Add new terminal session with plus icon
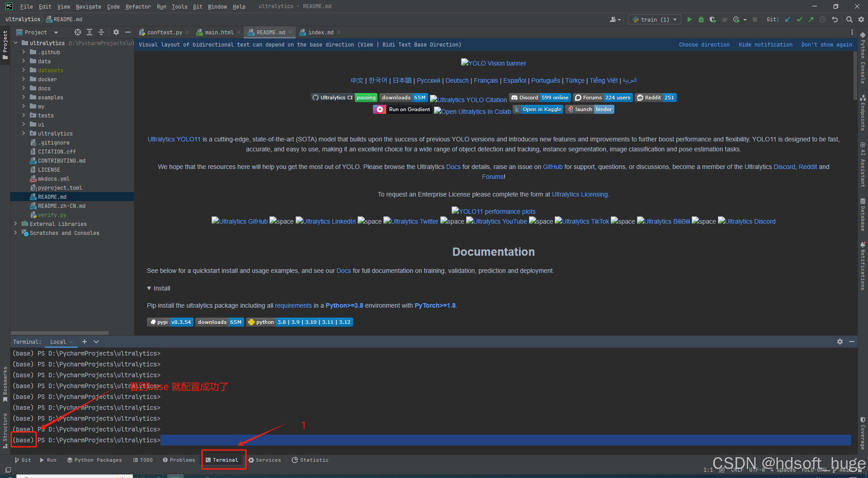 click(85, 342)
